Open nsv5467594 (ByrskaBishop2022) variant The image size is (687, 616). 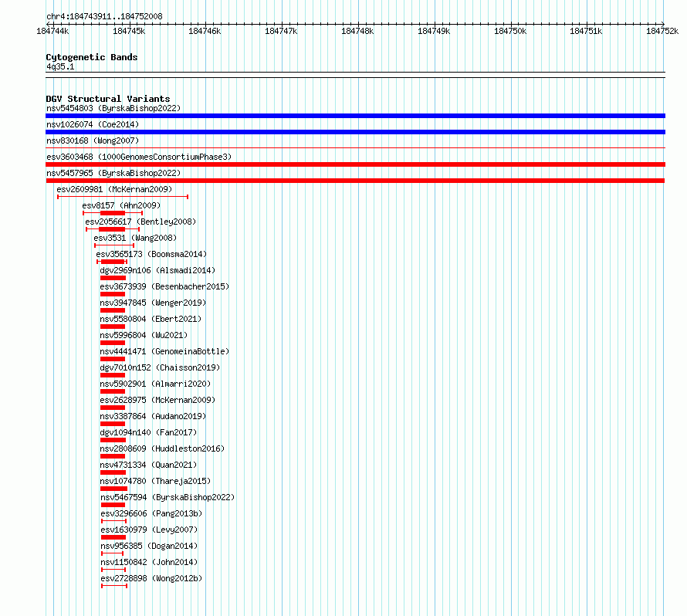[168, 497]
